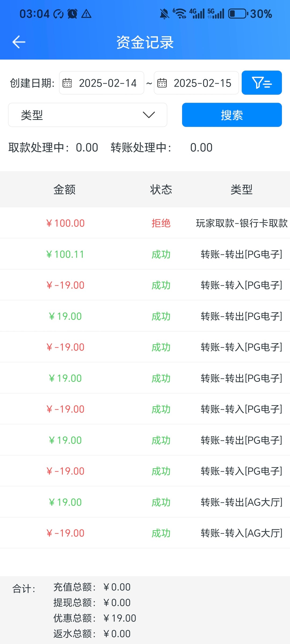The image size is (290, 644).
Task: Click the 状态 column header
Action: (x=161, y=189)
